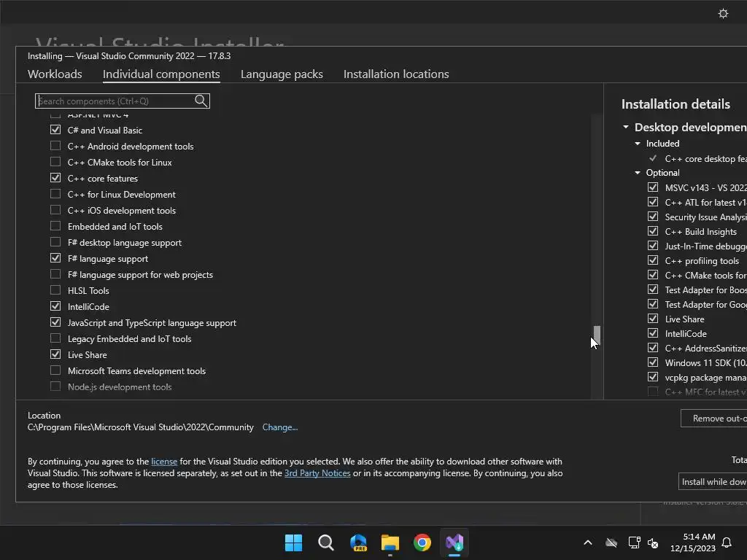Enable C++ iOS development tools
Screen dimensions: 747x560
tap(55, 210)
